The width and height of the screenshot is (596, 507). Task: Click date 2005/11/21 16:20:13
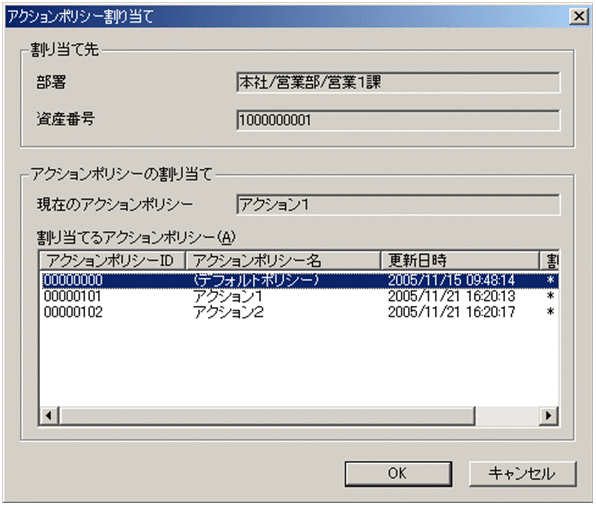[451, 296]
